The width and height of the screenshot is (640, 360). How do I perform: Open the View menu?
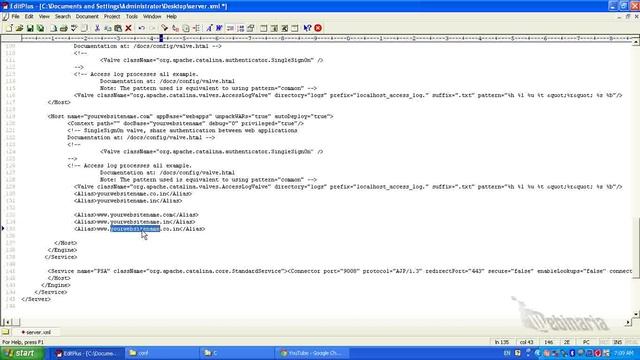(44, 16)
